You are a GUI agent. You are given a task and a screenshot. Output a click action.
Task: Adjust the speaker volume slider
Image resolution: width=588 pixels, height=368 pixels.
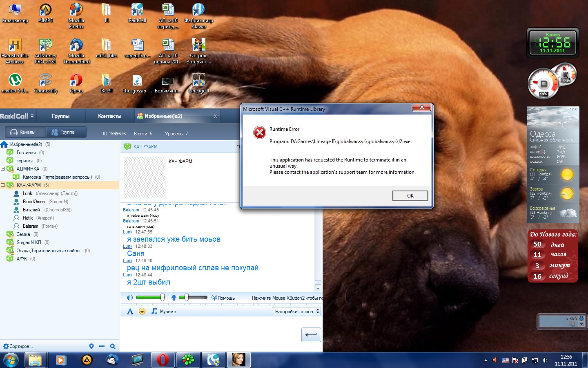(163, 297)
